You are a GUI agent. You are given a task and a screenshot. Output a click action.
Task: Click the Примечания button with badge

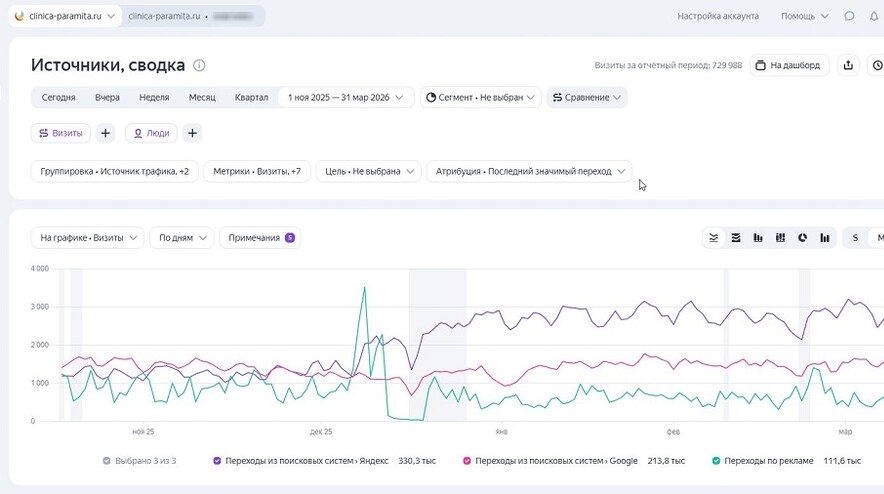(x=260, y=238)
